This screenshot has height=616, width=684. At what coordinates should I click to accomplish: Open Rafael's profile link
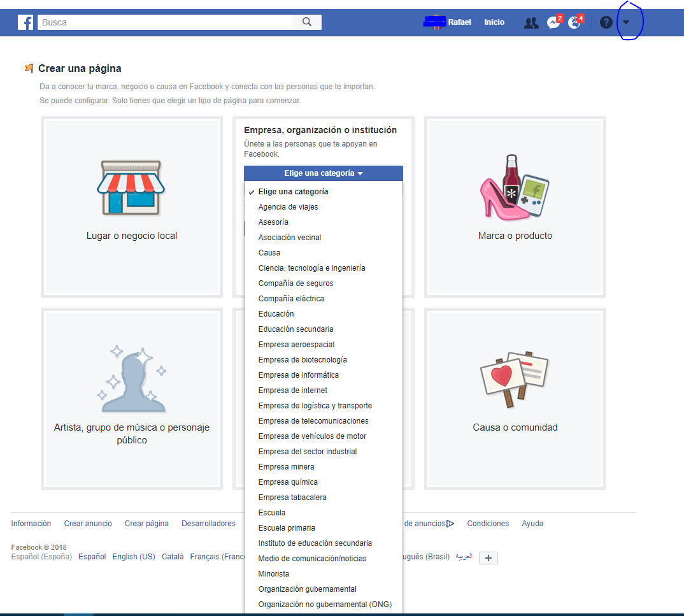tap(459, 22)
